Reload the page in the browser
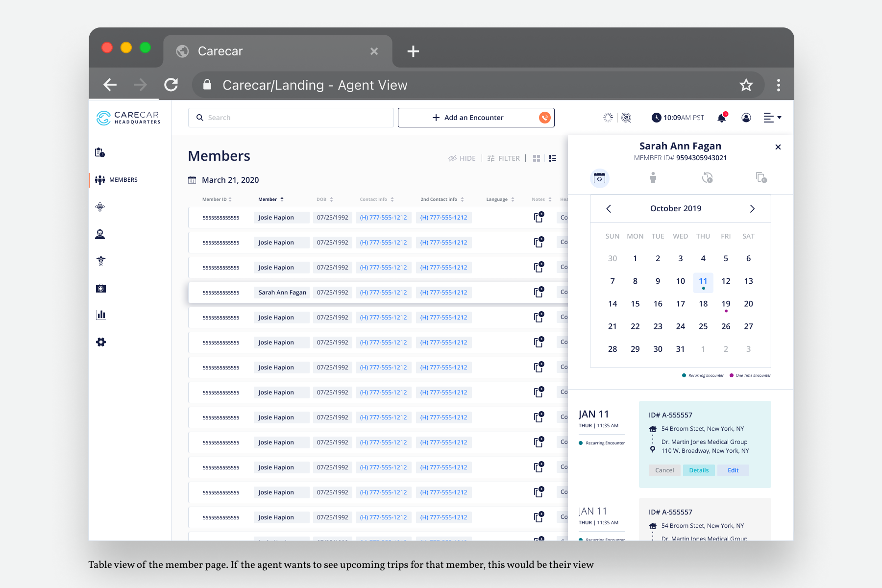 tap(171, 85)
